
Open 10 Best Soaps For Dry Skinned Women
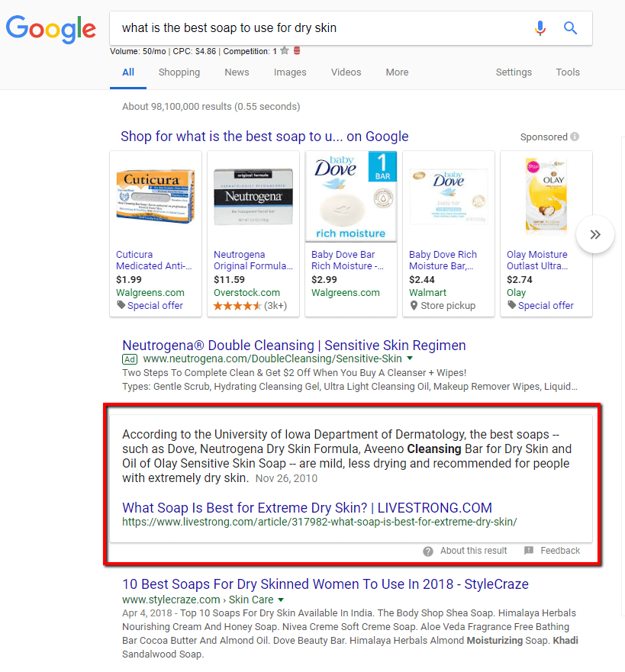325,584
